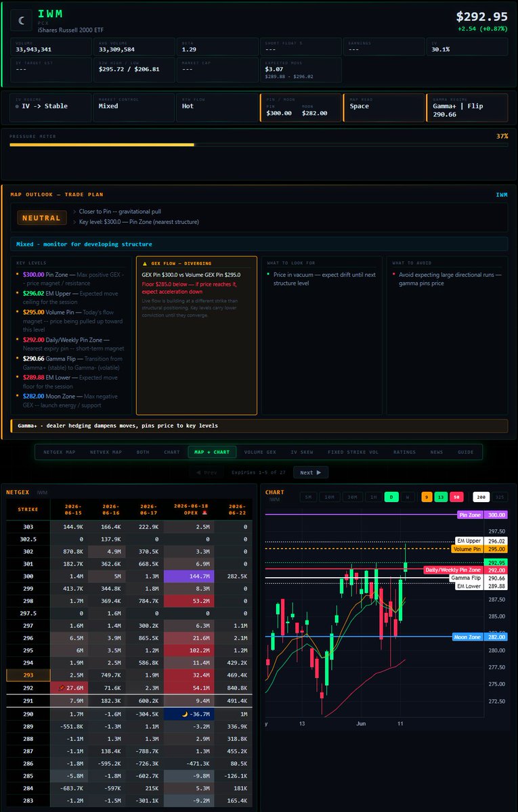This screenshot has width=518, height=812.
Task: Open the VOLUME GEX tab
Action: tap(260, 452)
